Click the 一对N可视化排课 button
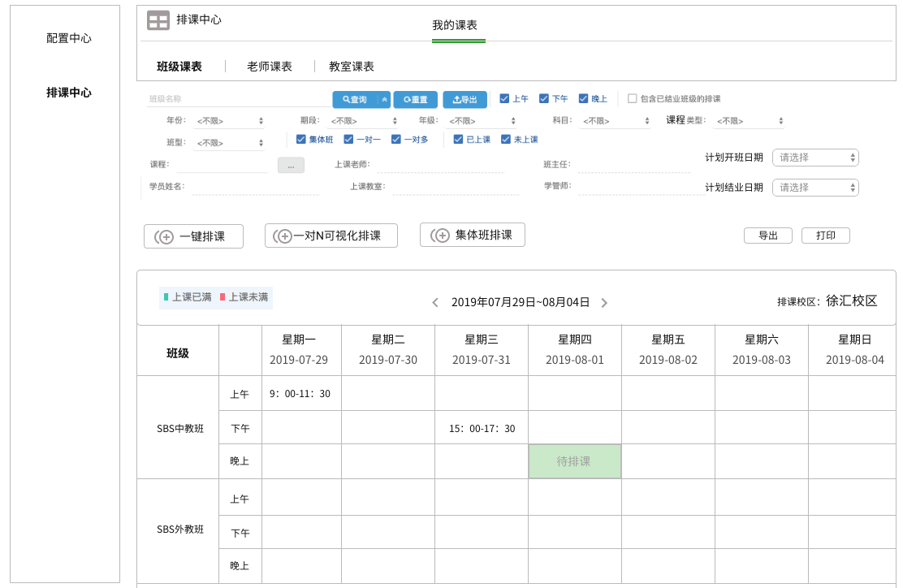 (x=331, y=236)
